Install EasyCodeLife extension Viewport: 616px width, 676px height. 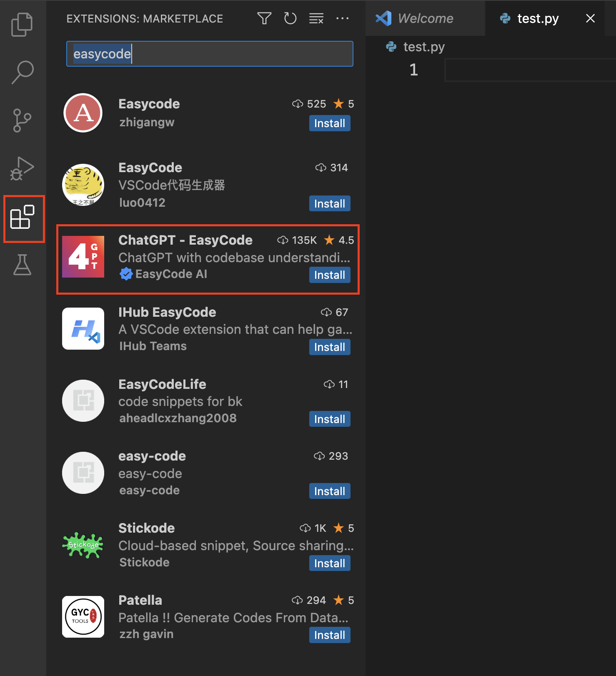pos(330,419)
